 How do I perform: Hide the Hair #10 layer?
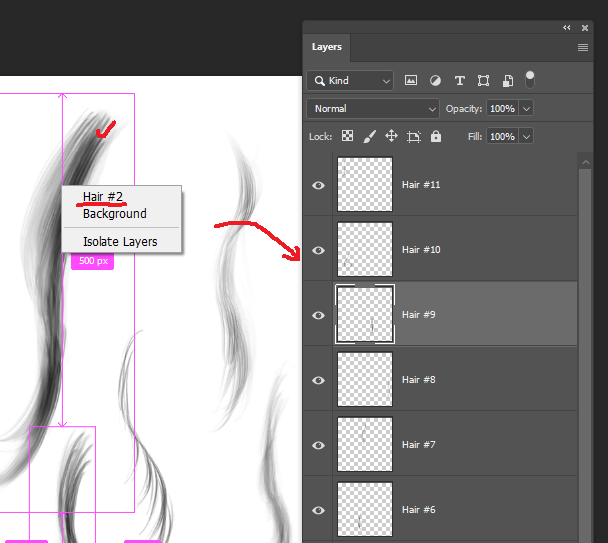point(318,250)
